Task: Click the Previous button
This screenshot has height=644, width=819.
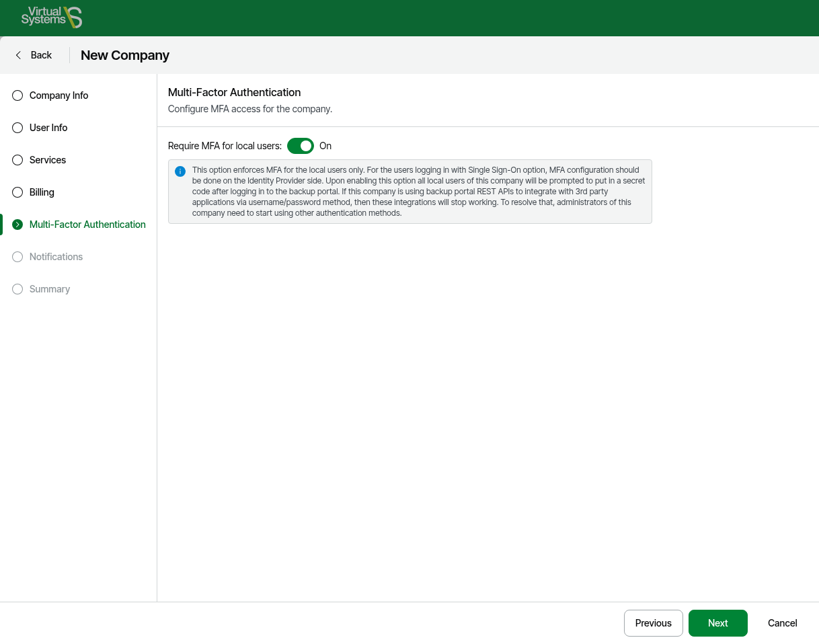Action: click(653, 623)
